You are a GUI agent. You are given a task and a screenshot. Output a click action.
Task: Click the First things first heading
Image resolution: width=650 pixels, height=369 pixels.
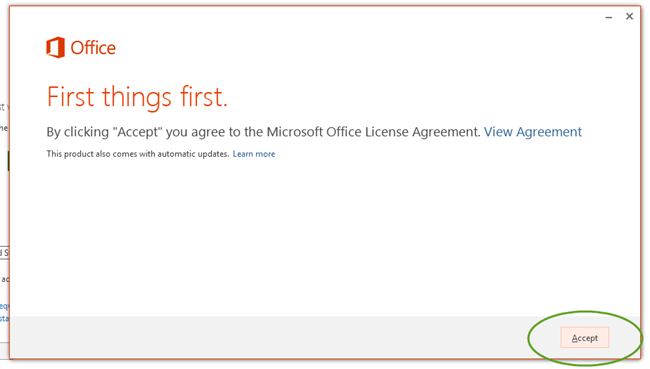[x=137, y=97]
